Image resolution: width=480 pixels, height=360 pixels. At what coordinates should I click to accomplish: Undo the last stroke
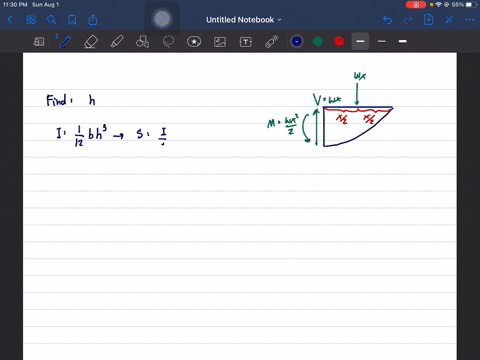point(387,20)
